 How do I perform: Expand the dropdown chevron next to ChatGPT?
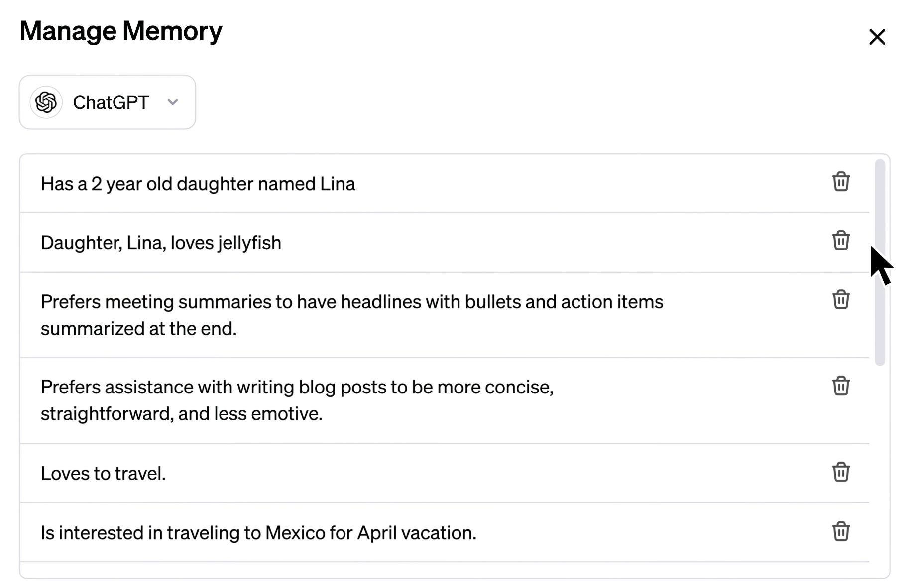tap(173, 102)
